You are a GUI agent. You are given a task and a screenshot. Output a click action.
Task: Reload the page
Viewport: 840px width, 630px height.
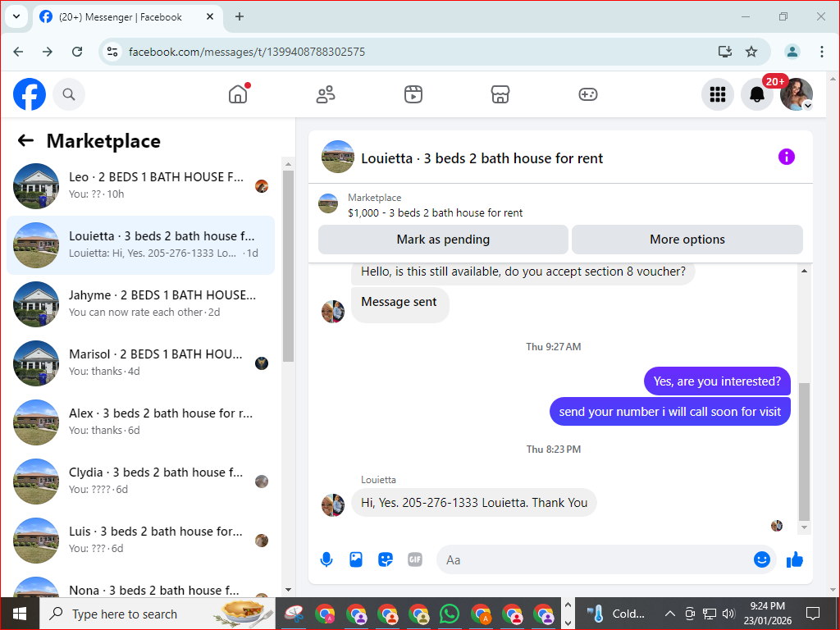click(x=77, y=52)
